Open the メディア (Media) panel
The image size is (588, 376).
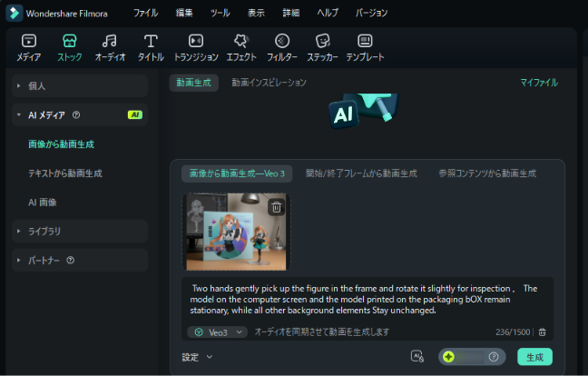pyautogui.click(x=29, y=47)
